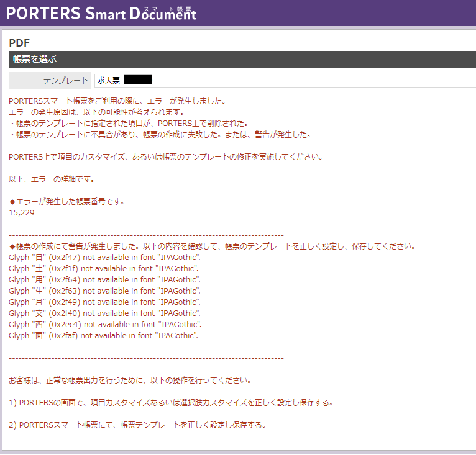Click the Glyph warning with code 0x2f49

[104, 302]
